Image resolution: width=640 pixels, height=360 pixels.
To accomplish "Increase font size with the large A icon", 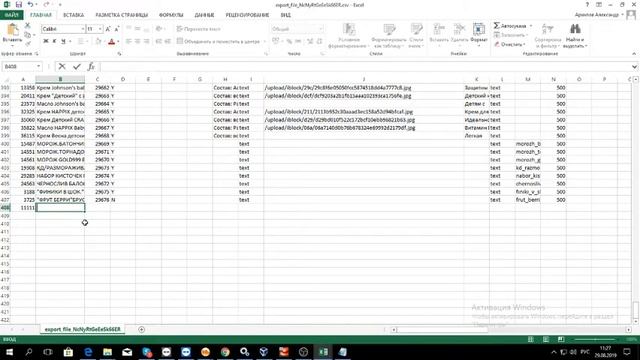I will [x=108, y=29].
